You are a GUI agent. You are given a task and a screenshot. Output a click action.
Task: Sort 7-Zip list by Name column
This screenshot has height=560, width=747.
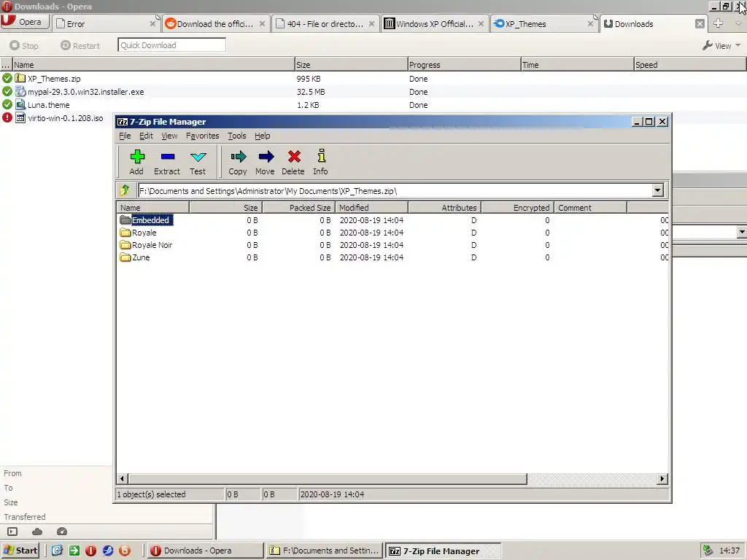point(153,208)
